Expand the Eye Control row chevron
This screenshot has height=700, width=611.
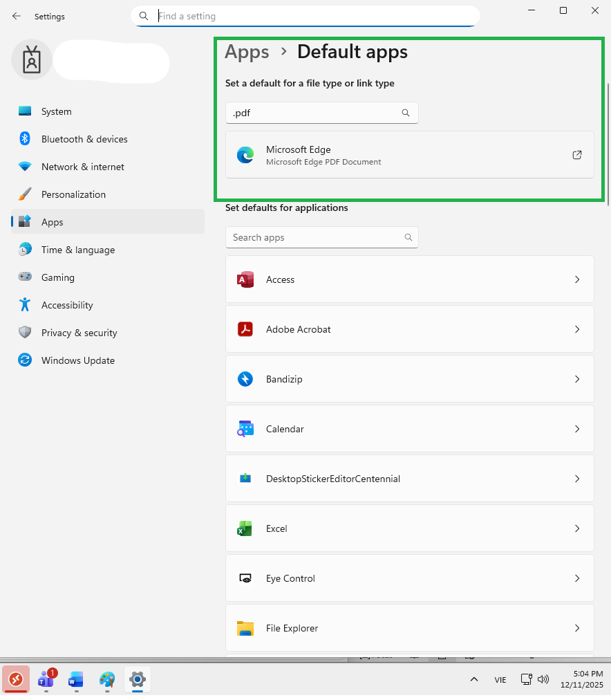(x=577, y=578)
